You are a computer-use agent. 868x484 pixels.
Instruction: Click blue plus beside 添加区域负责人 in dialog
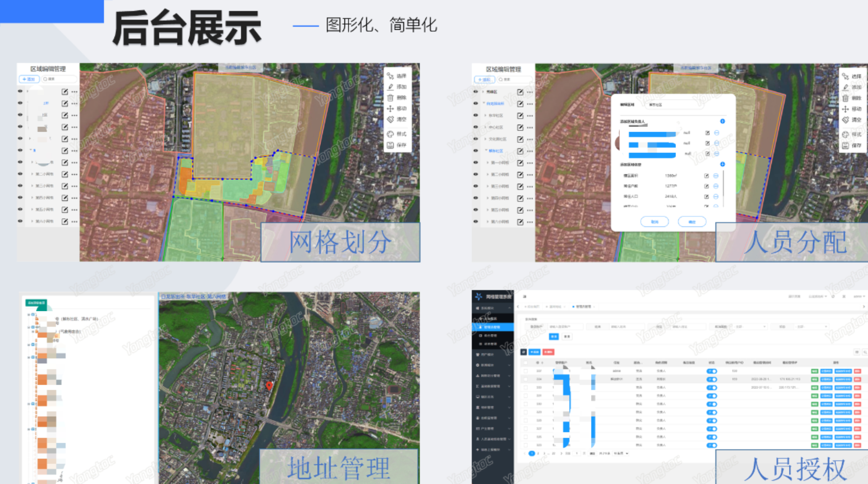point(722,121)
